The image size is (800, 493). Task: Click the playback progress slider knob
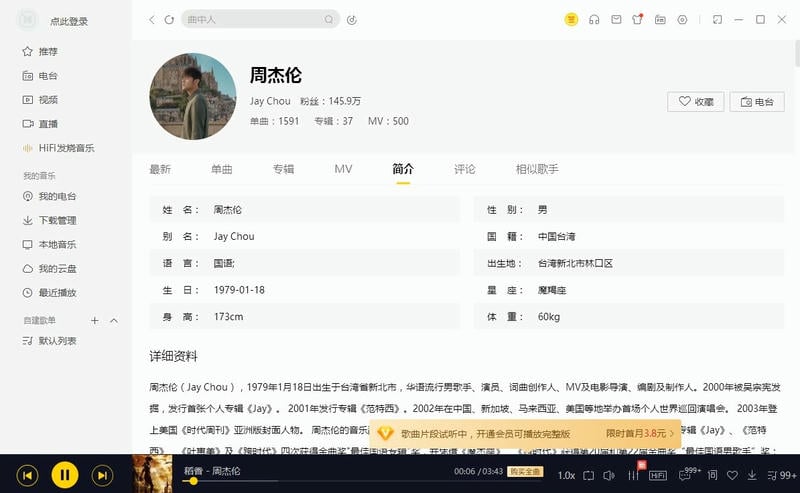193,481
